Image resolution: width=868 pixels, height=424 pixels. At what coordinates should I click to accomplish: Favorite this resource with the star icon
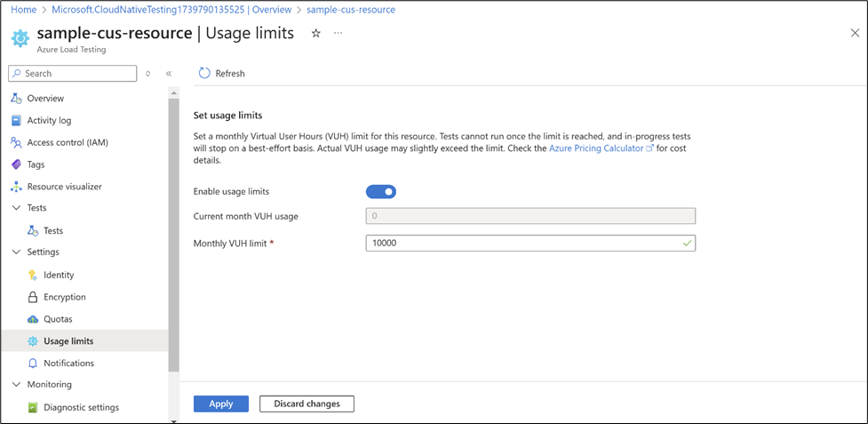click(x=315, y=33)
